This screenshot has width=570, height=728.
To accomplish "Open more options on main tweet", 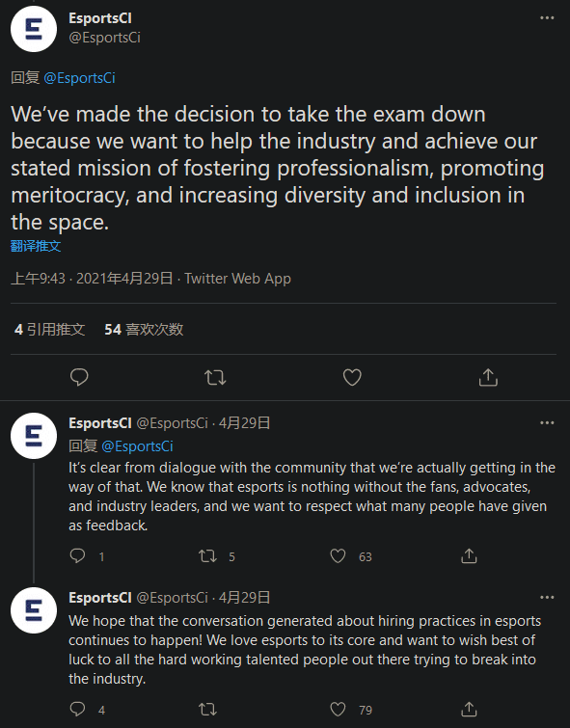I will click(x=547, y=17).
